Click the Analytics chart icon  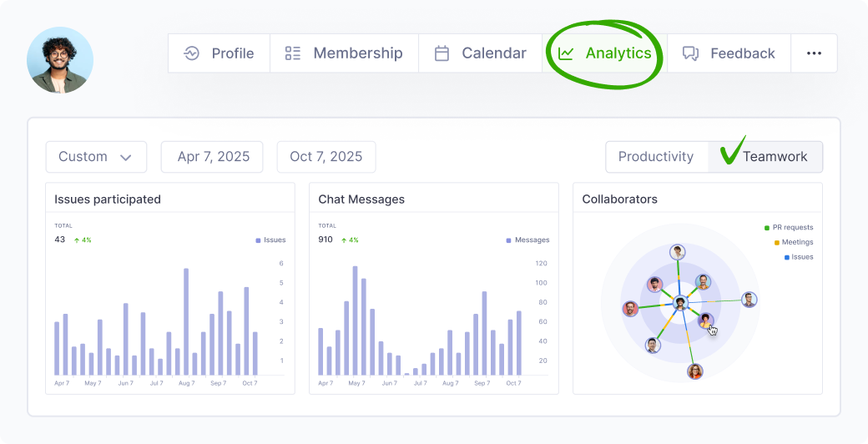[566, 53]
